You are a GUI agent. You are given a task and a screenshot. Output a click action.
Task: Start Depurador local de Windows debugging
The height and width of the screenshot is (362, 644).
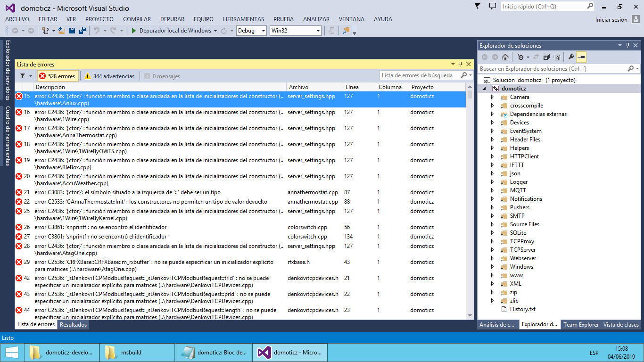(171, 31)
